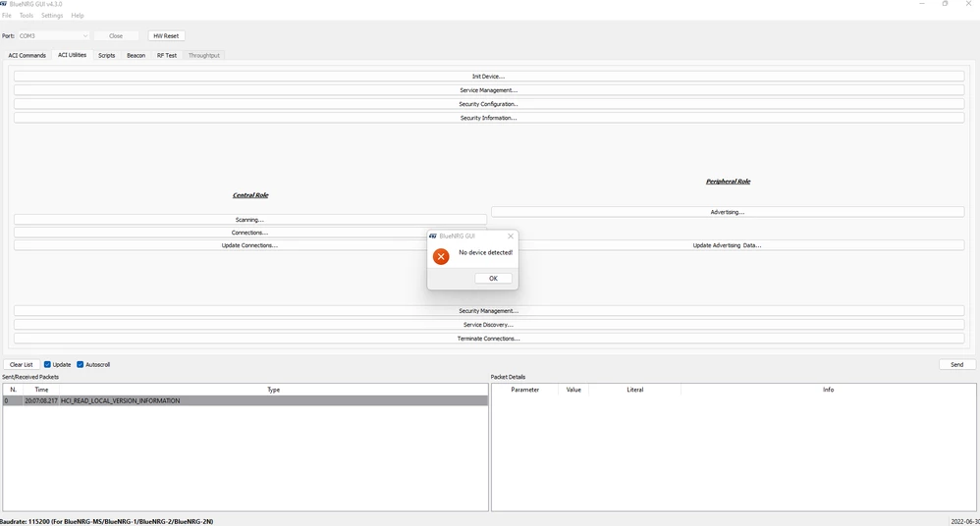The width and height of the screenshot is (980, 526).
Task: Click the N. column header
Action: [x=13, y=390]
